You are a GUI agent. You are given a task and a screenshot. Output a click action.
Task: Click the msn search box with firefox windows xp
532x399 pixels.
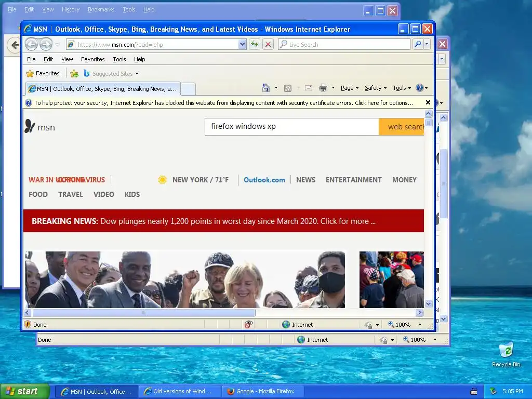pos(292,127)
